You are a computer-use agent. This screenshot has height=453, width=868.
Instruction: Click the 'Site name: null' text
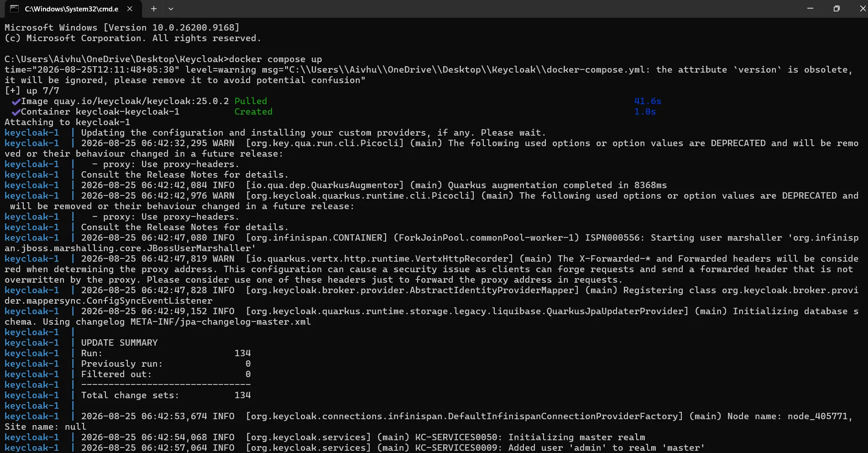click(45, 427)
